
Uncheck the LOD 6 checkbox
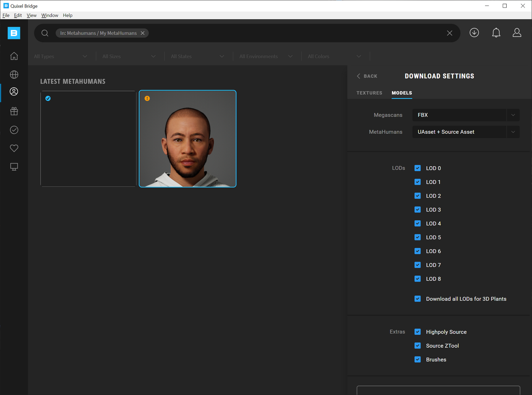418,251
